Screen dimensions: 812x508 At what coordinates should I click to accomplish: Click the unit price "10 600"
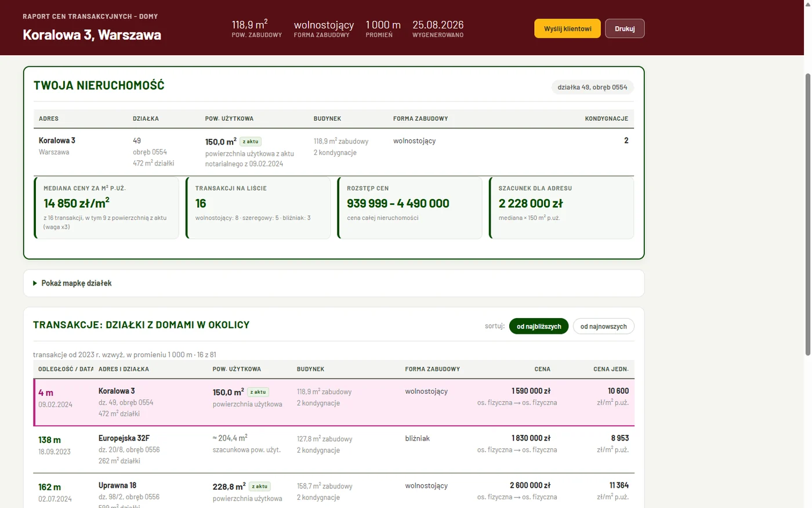tap(618, 391)
